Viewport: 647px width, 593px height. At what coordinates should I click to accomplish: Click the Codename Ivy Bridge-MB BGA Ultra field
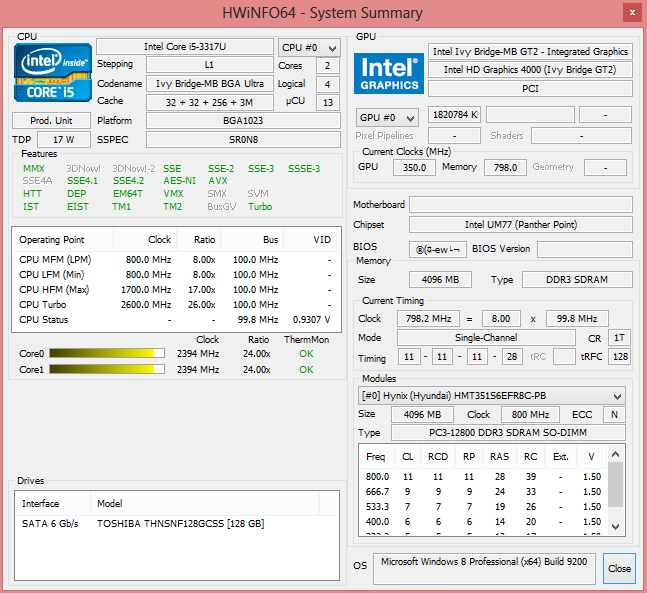point(210,84)
